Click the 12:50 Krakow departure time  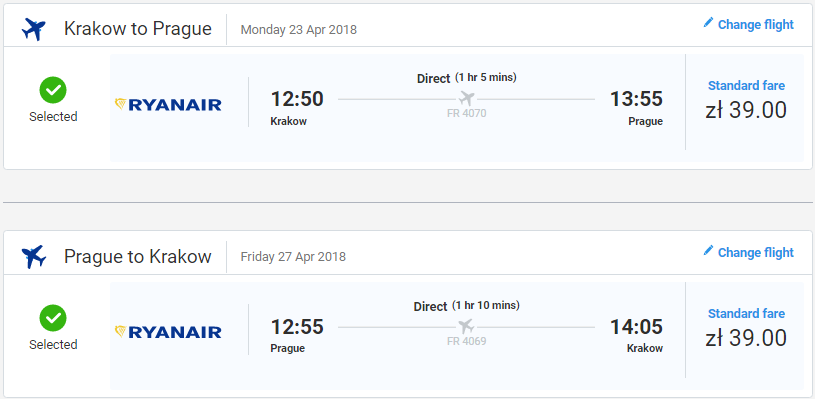(297, 99)
